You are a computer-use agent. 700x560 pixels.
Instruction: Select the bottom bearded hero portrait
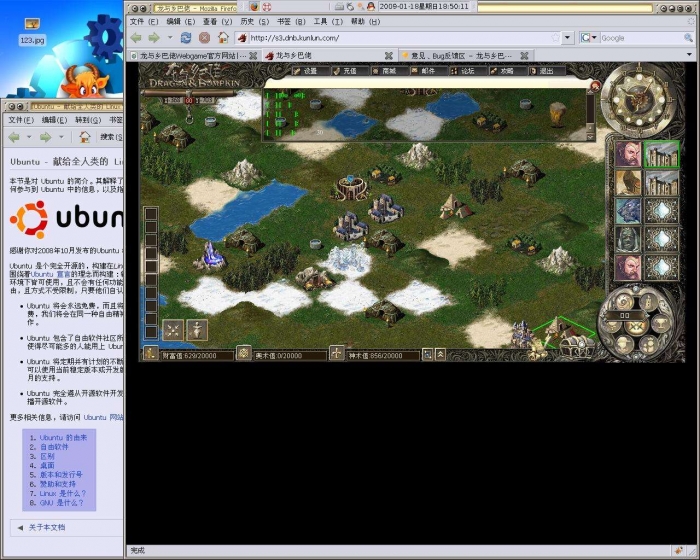[628, 267]
